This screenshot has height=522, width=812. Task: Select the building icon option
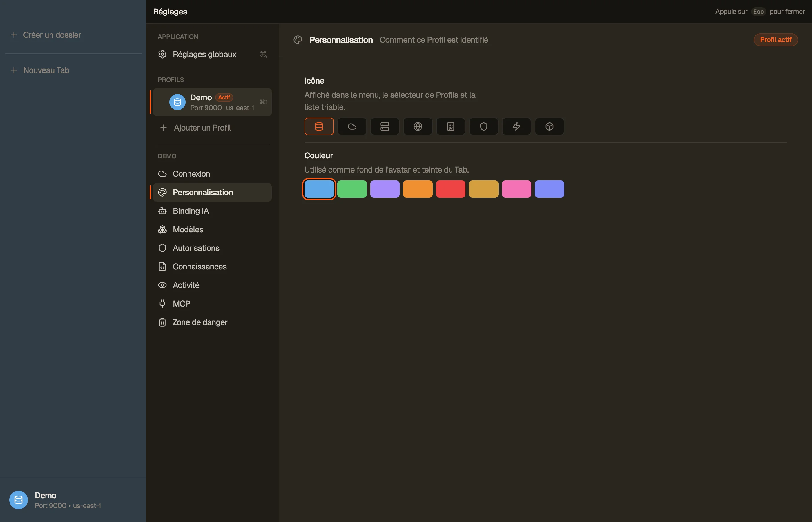(450, 126)
